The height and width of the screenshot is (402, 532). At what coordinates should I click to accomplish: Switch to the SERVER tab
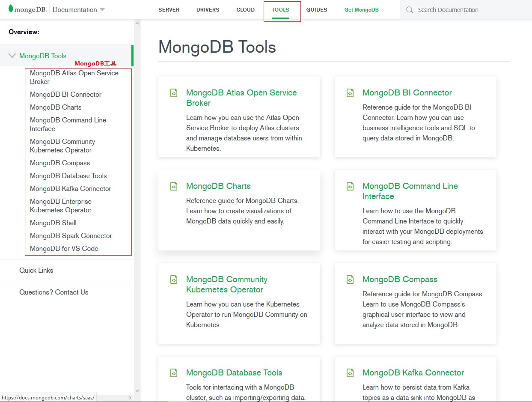[x=169, y=10]
